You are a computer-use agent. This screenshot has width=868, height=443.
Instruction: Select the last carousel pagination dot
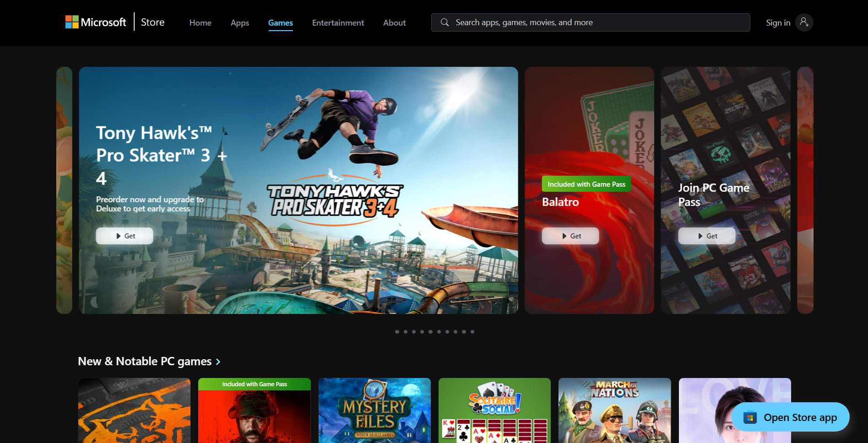click(x=472, y=332)
